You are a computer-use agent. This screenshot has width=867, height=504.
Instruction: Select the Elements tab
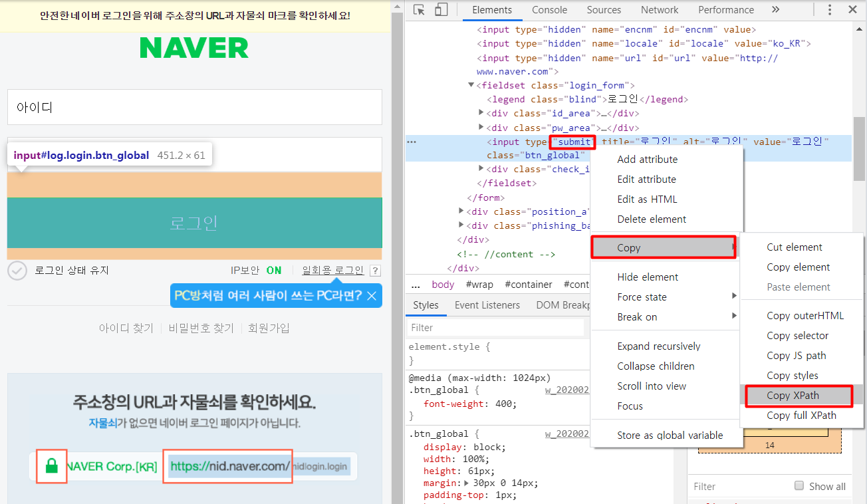click(x=492, y=10)
